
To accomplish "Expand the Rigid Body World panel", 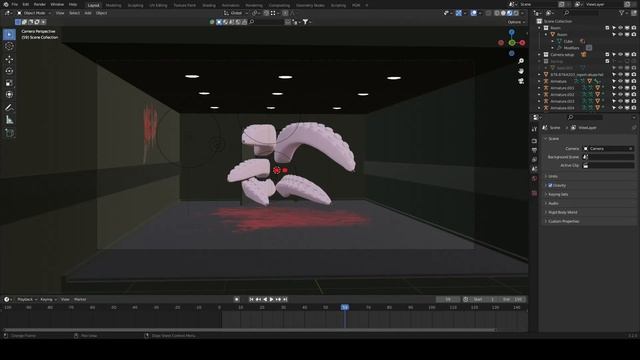I will coord(562,212).
